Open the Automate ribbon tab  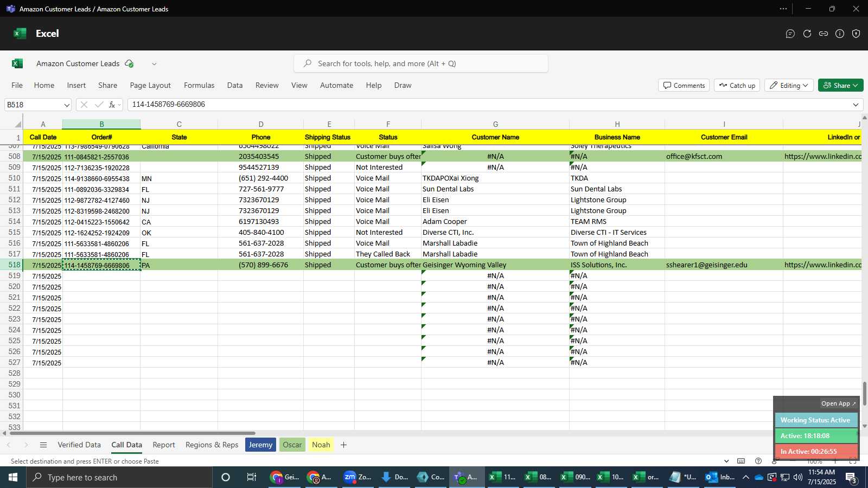click(336, 86)
